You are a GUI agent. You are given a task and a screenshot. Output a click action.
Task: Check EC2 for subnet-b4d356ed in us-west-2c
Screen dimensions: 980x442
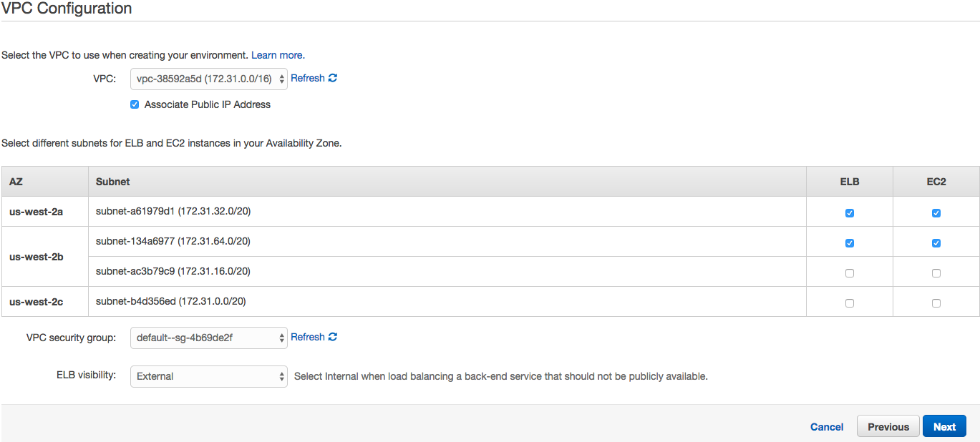[936, 303]
